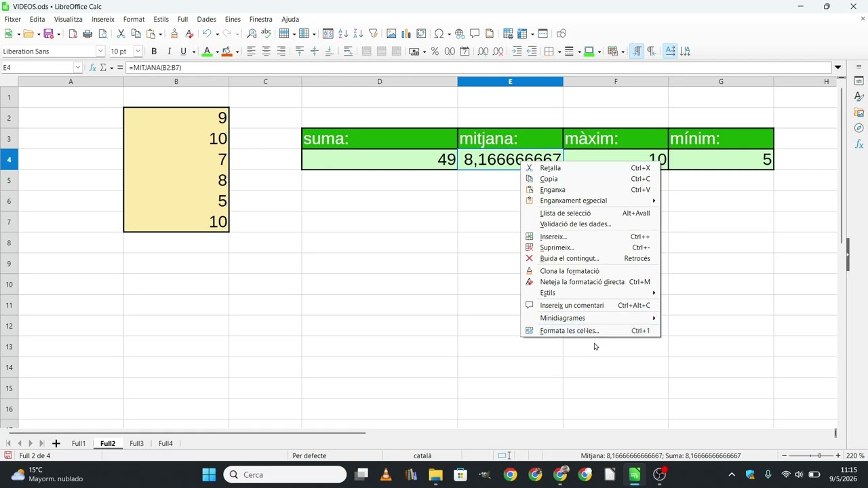Add new sheet plus button
Screen dimensions: 868x488
(56, 443)
